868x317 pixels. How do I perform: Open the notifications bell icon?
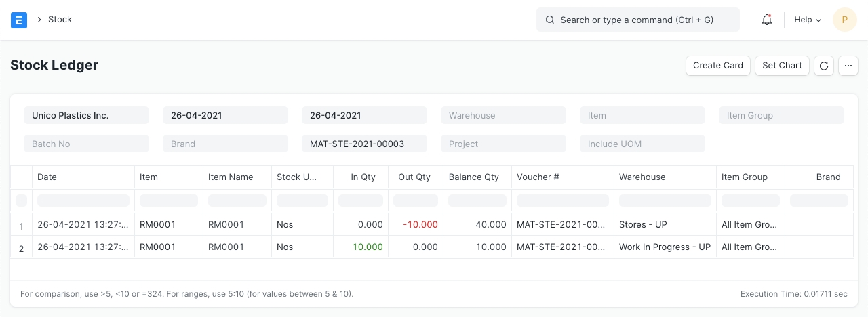767,20
